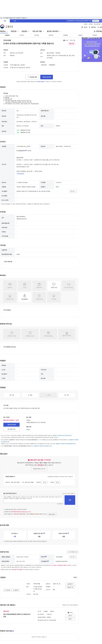Open the 더보기 link in 기업정보
Image resolution: width=102 pixels, height=644 pixels.
[x=76, y=577]
